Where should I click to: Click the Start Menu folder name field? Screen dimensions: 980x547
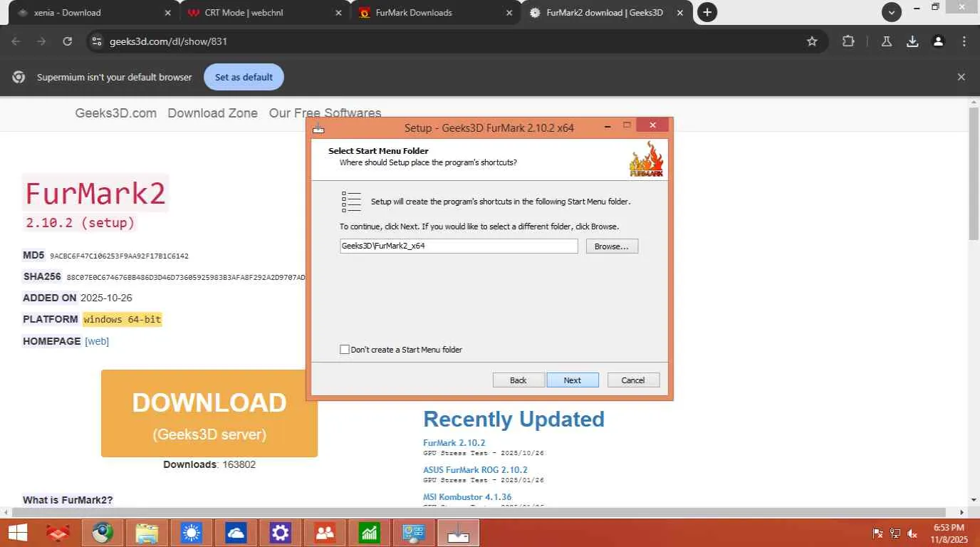459,246
